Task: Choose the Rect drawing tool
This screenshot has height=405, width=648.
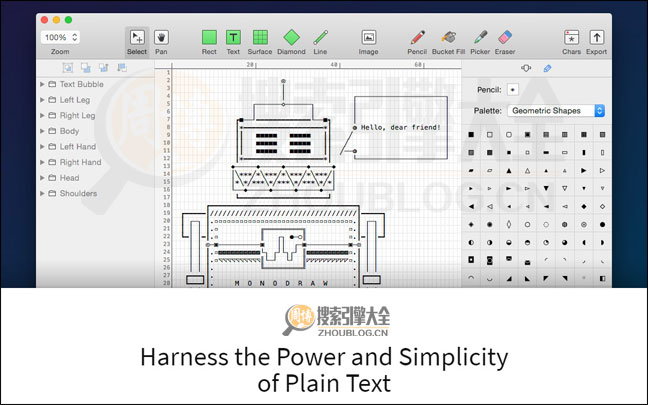Action: click(x=209, y=42)
